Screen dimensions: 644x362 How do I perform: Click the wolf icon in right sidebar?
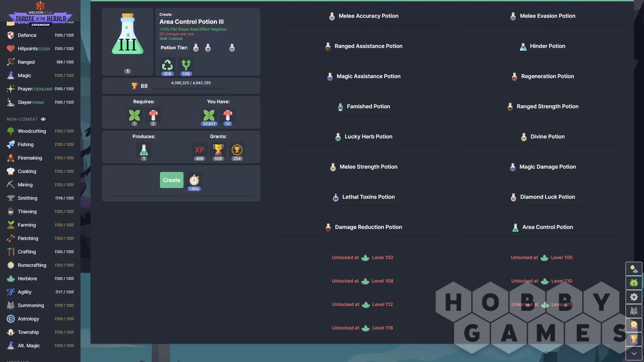pos(634,311)
